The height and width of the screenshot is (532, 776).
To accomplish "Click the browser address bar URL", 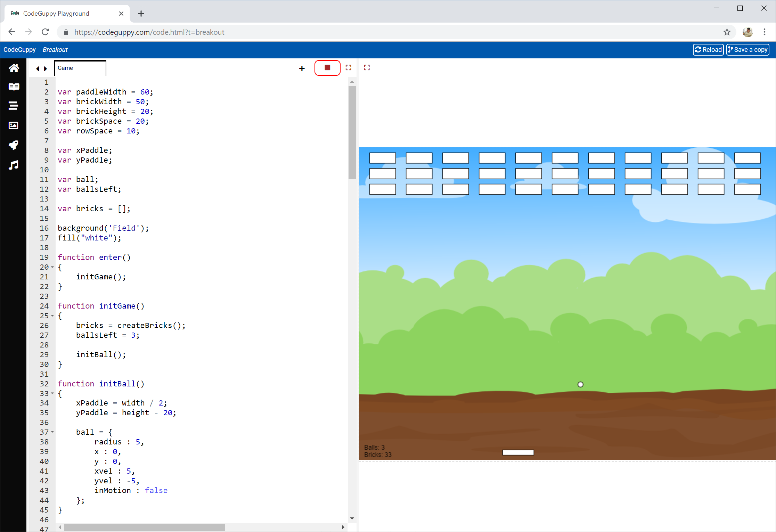I will pyautogui.click(x=149, y=32).
